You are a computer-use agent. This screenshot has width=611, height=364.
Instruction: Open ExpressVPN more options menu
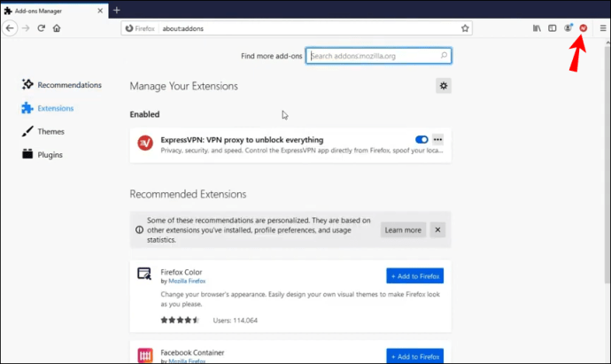click(x=437, y=140)
